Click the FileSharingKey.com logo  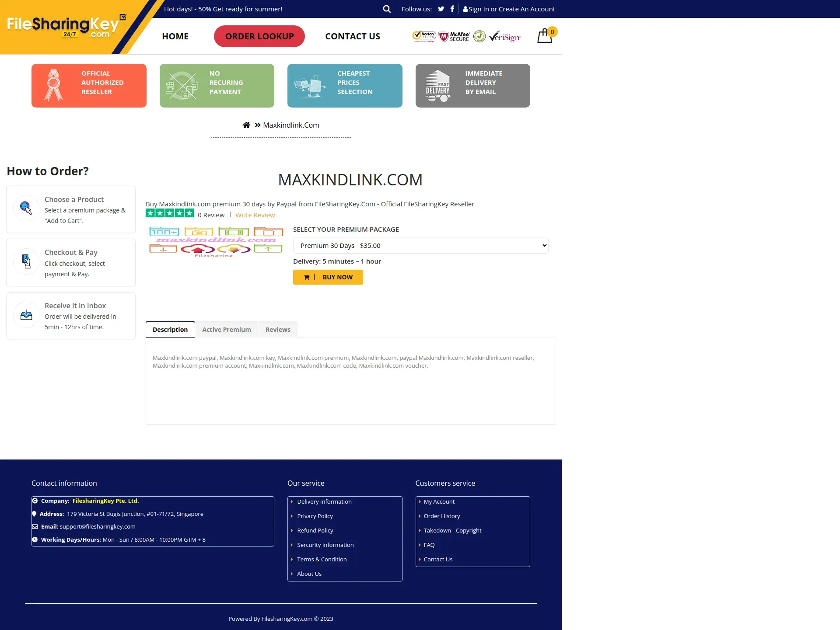(x=66, y=28)
